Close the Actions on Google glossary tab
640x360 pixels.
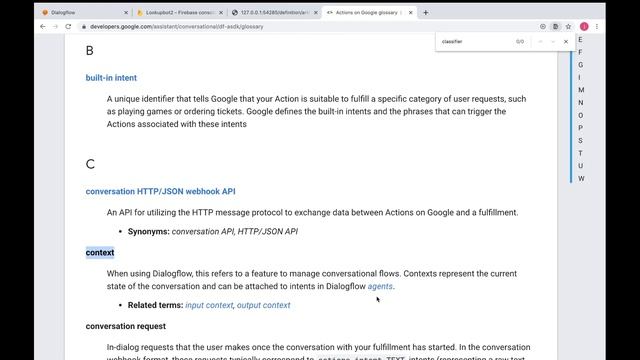411,13
